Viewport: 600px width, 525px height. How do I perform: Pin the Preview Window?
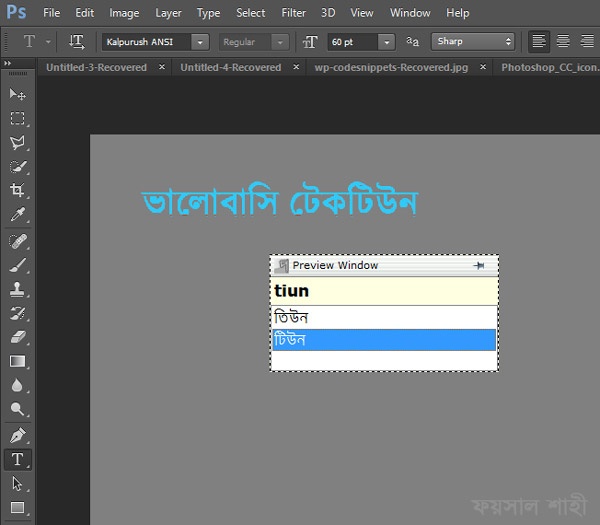(479, 266)
